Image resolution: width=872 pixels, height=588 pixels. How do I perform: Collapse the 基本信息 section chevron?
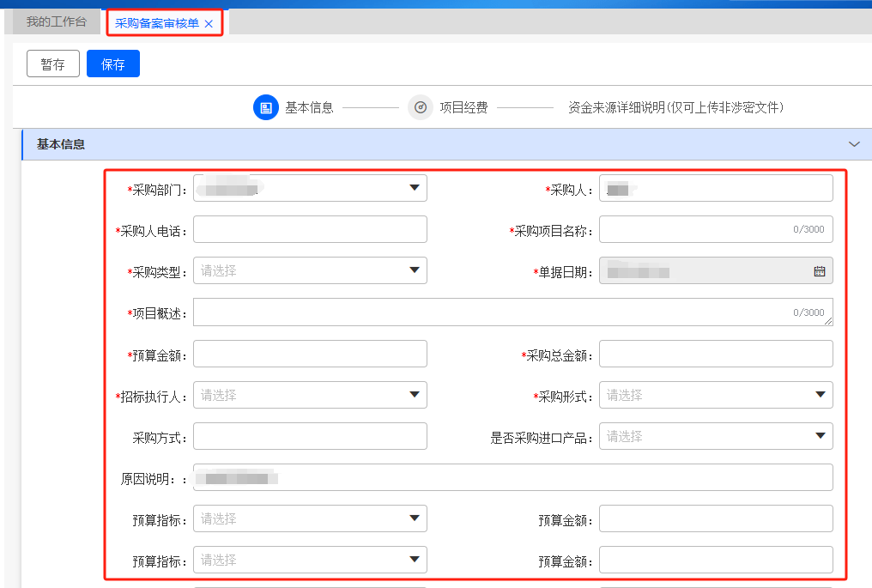point(853,144)
